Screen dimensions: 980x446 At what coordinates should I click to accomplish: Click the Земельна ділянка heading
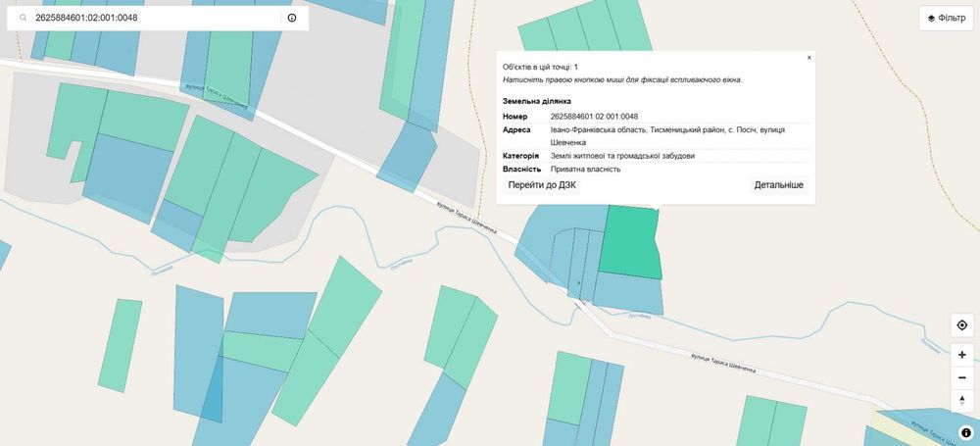(x=536, y=101)
